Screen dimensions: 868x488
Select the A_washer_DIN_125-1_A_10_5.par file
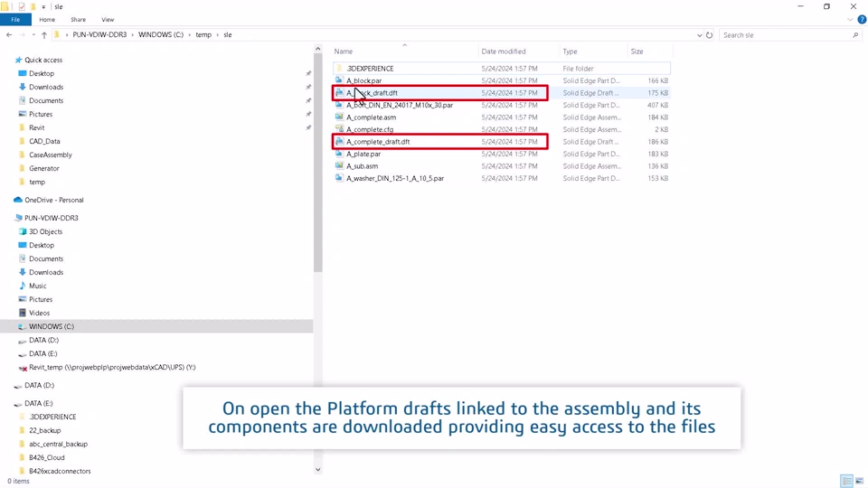coord(501,178)
